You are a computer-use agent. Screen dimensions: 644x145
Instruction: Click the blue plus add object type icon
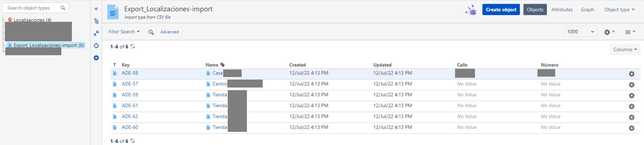point(96,58)
